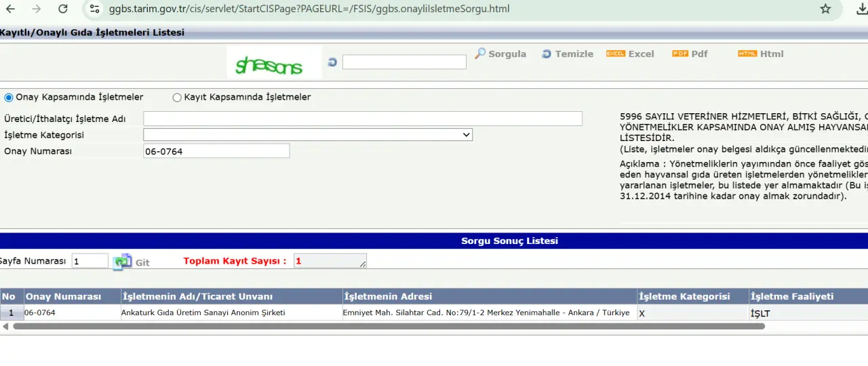Click the horizontal scrollbar under results
868x366 pixels.
coord(388,326)
